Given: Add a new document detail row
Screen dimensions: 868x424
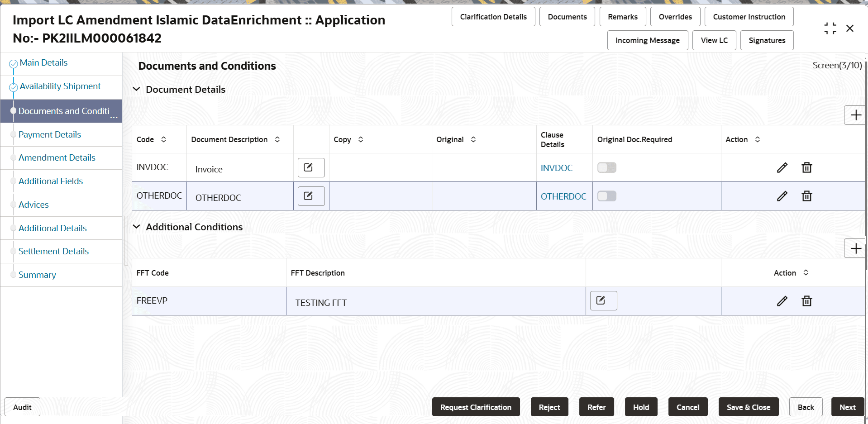Looking at the screenshot, I should [x=856, y=115].
